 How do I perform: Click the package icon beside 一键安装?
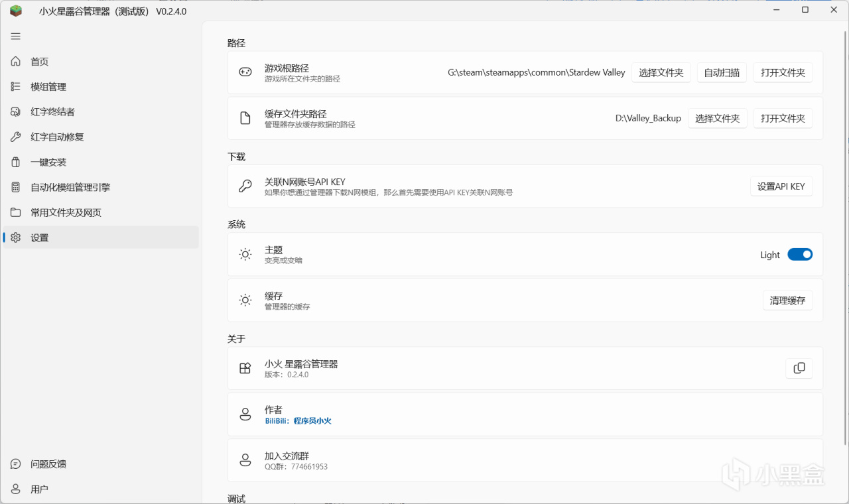16,162
